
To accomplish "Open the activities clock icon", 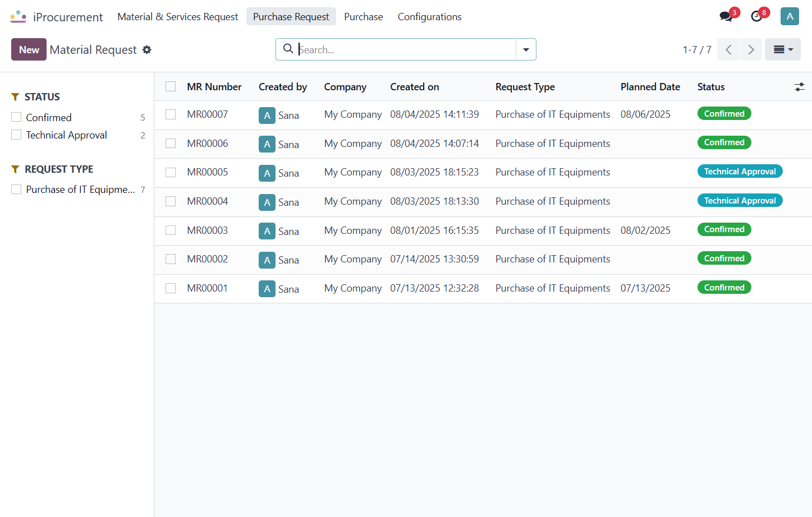I will click(756, 16).
